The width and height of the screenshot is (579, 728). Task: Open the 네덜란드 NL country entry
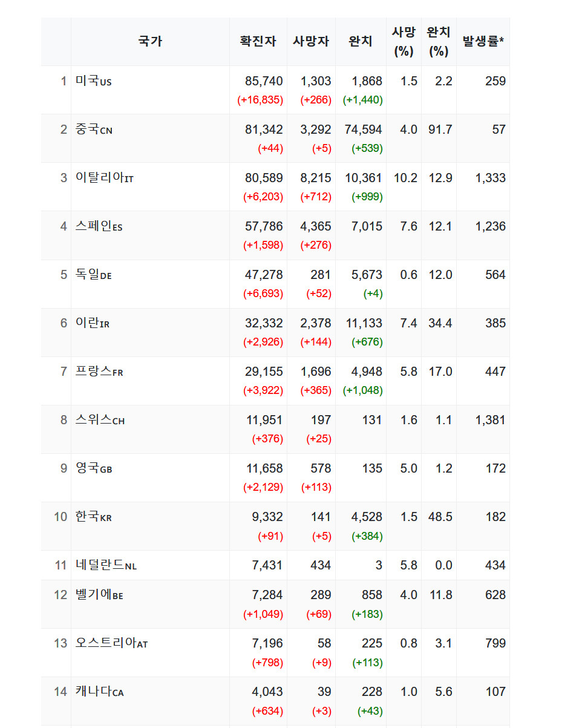click(x=106, y=565)
